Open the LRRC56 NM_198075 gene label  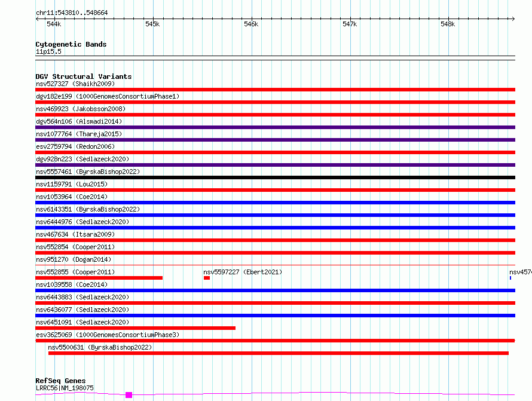pos(65,388)
